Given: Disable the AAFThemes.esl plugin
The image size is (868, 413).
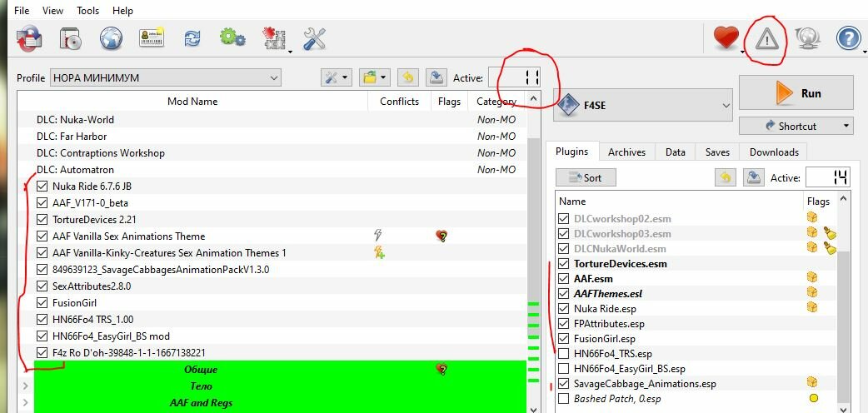Looking at the screenshot, I should click(x=564, y=293).
